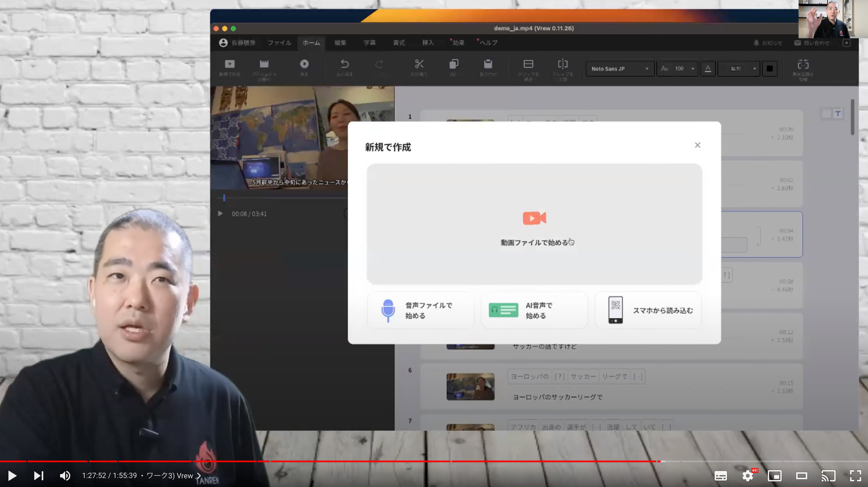The height and width of the screenshot is (487, 868).
Task: Close the 新規で作成 dialog
Action: tap(697, 145)
